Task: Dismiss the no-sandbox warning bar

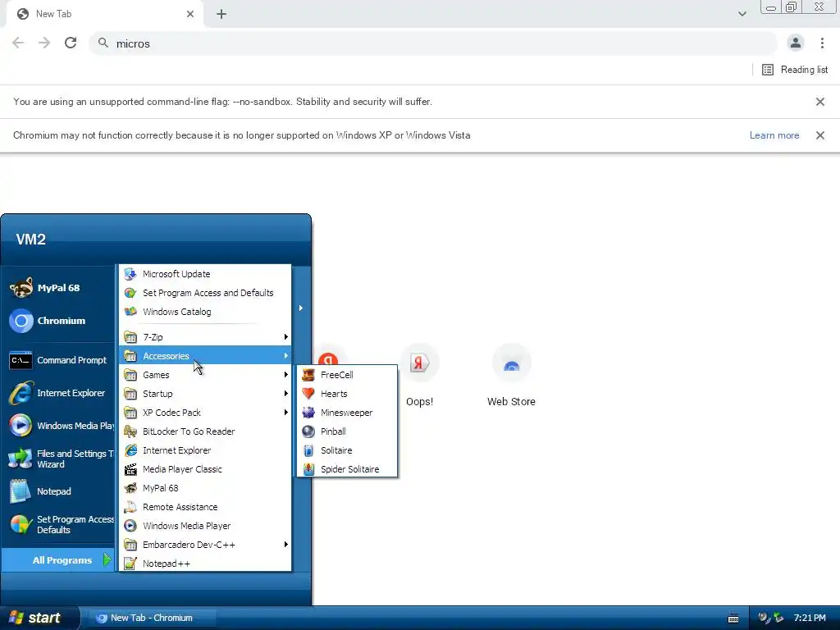Action: [x=819, y=102]
